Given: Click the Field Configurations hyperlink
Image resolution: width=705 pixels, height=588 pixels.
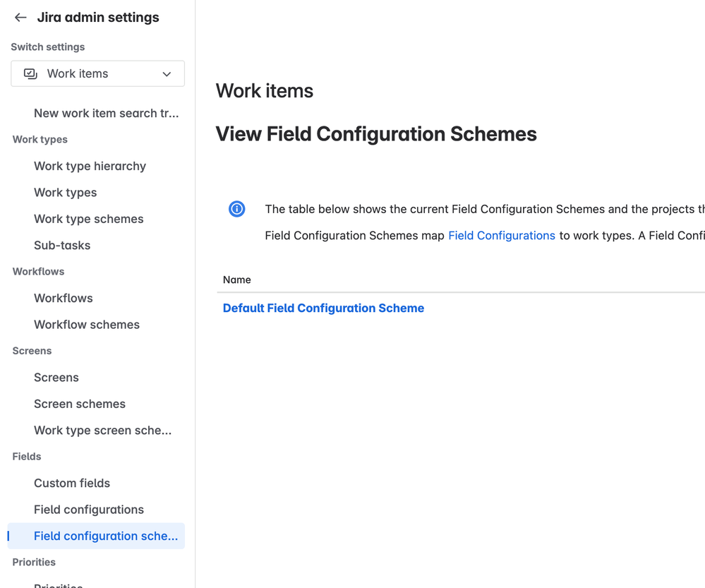Looking at the screenshot, I should point(502,236).
